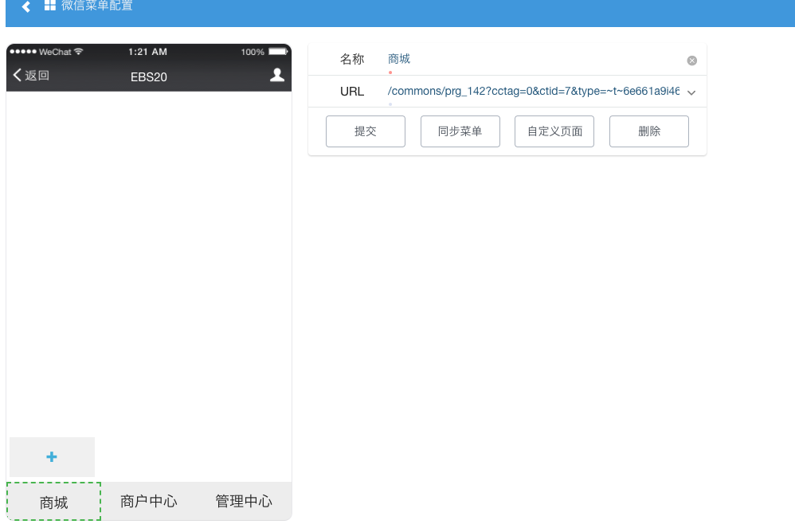The image size is (795, 532).
Task: Click the 提交 button
Action: (366, 131)
